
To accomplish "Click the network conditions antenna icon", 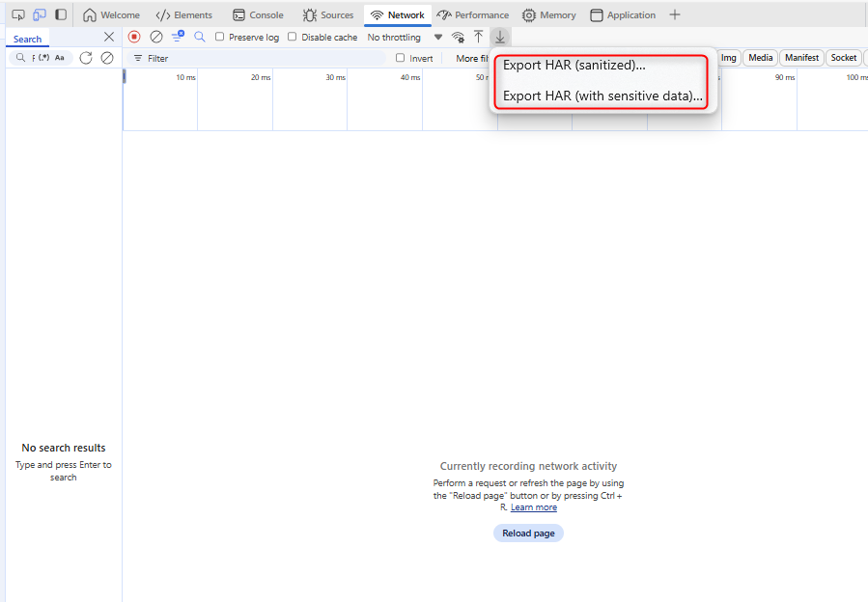I will coord(458,37).
